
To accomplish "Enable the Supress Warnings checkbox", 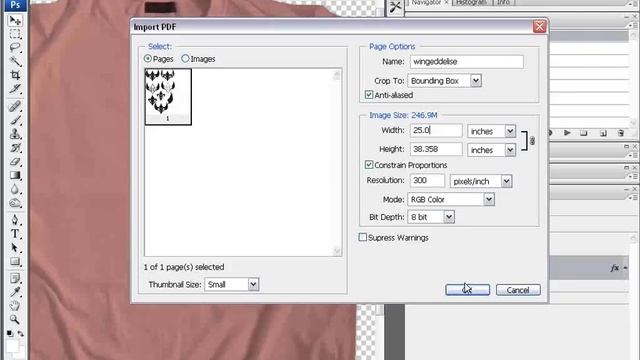I will pos(362,237).
